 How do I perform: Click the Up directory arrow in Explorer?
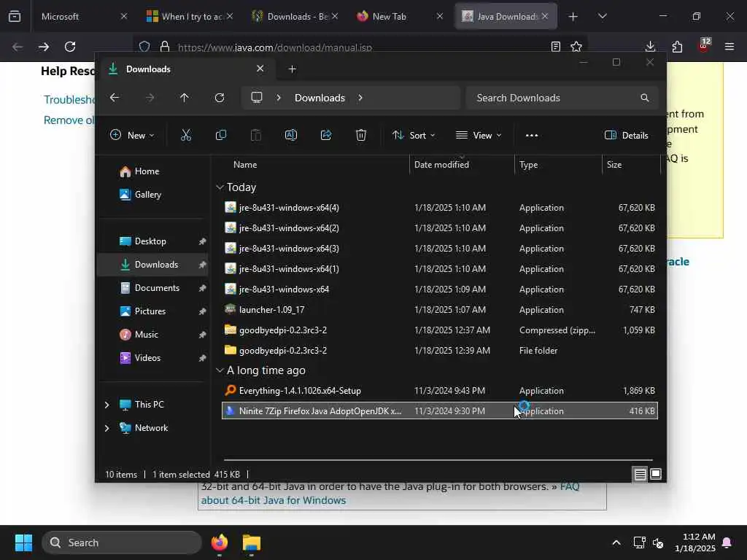point(185,98)
